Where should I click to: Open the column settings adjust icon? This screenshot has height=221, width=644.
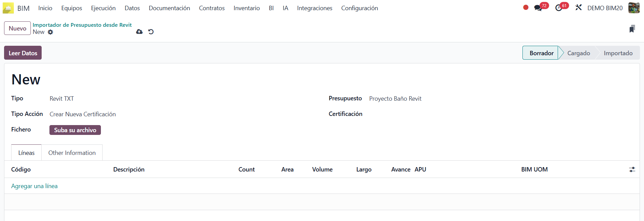tap(632, 169)
